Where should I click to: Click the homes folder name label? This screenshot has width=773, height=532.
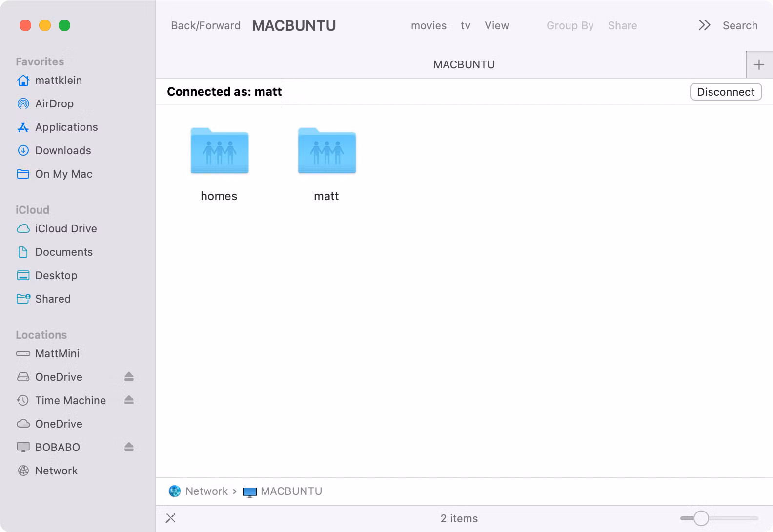coord(219,196)
